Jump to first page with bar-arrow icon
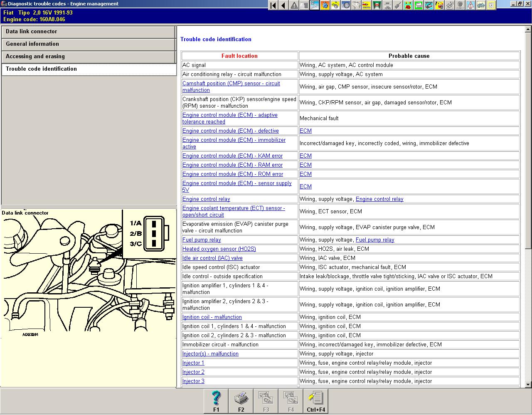The image size is (532, 415). tap(273, 5)
